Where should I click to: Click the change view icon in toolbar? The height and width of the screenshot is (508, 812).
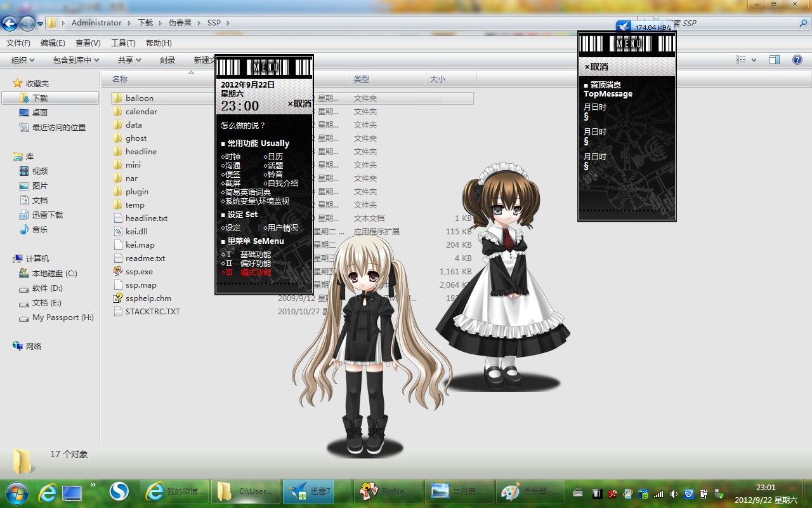741,60
